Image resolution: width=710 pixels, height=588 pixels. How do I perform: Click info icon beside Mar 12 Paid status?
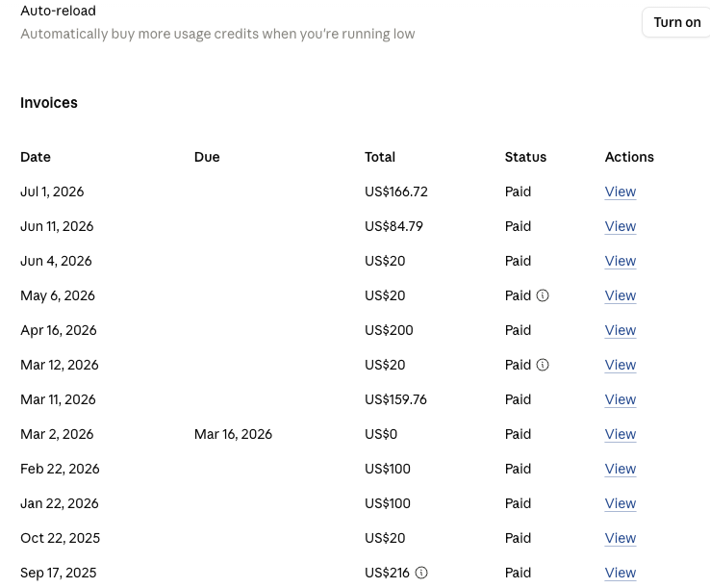click(x=543, y=365)
